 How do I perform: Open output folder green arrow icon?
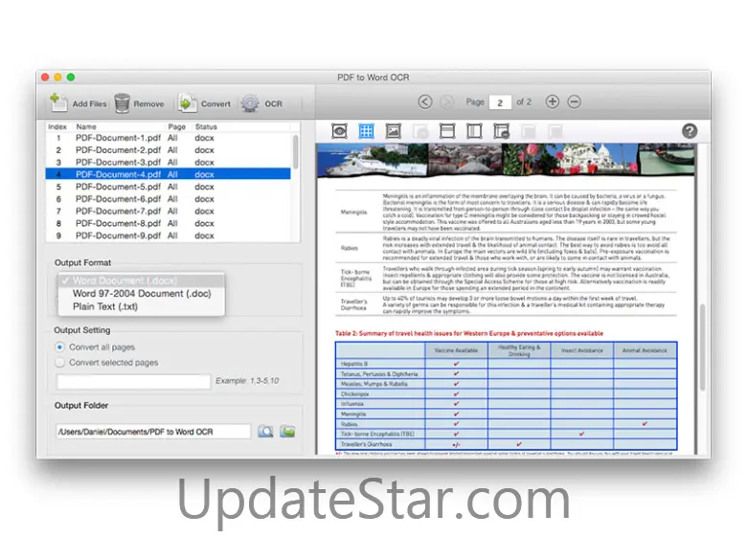click(287, 432)
